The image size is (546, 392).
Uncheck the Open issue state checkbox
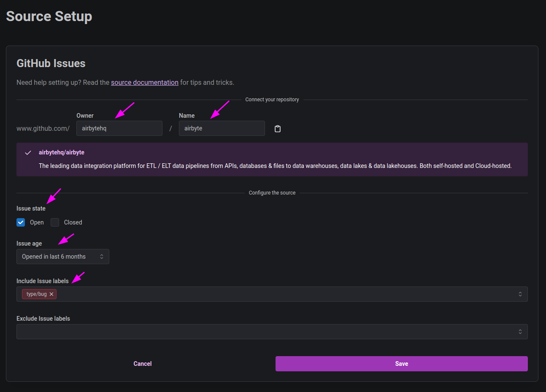(21, 222)
